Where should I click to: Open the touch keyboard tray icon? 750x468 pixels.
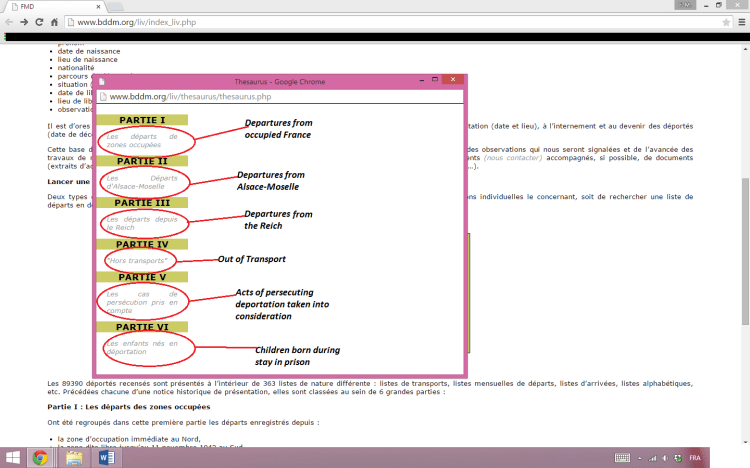[622, 458]
